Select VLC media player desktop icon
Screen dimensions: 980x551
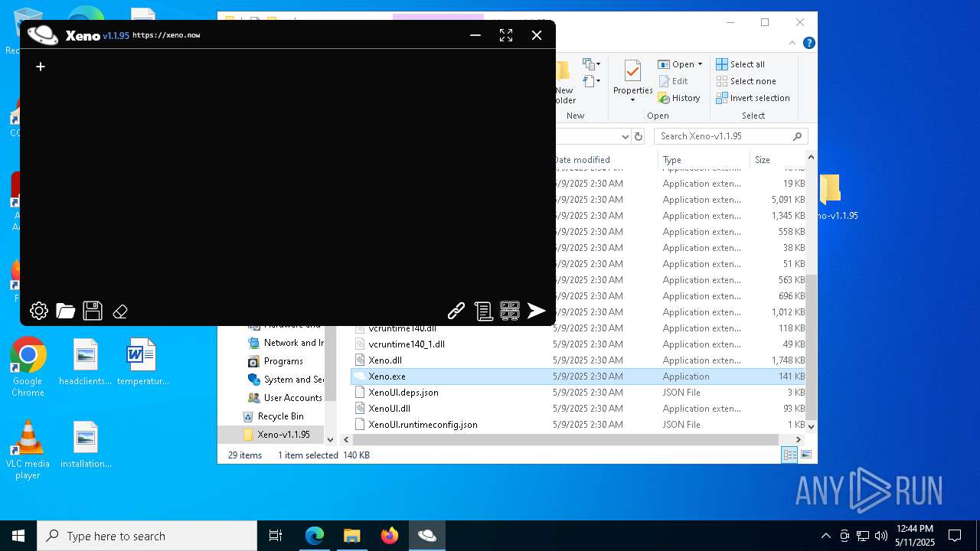coord(28,450)
